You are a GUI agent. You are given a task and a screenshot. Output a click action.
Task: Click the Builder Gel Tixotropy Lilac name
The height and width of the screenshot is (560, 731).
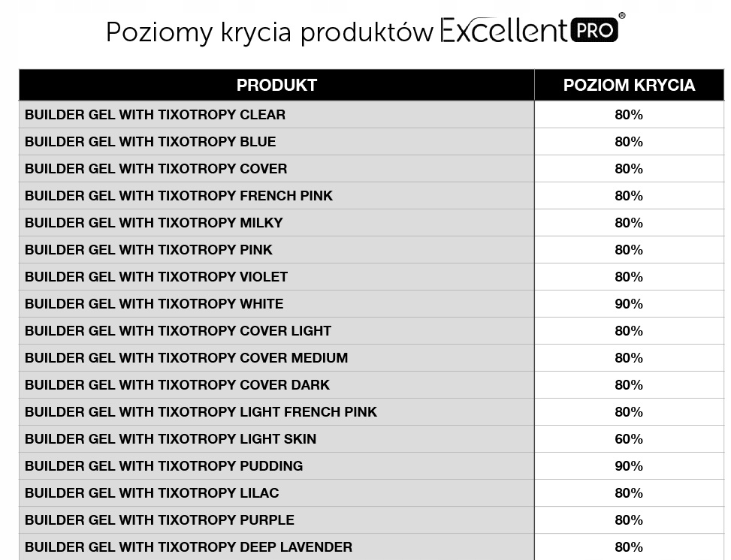(x=152, y=493)
